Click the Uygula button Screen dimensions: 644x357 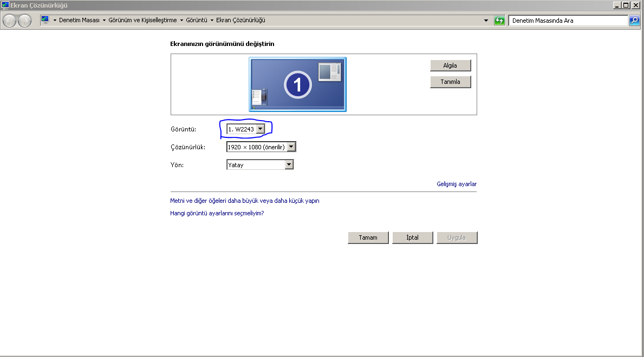457,237
